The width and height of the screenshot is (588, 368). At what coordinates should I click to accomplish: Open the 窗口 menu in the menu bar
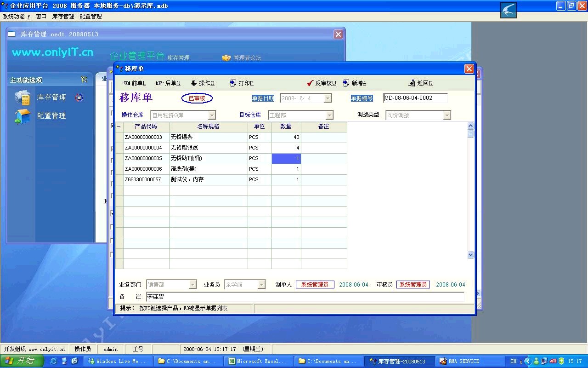[x=41, y=17]
